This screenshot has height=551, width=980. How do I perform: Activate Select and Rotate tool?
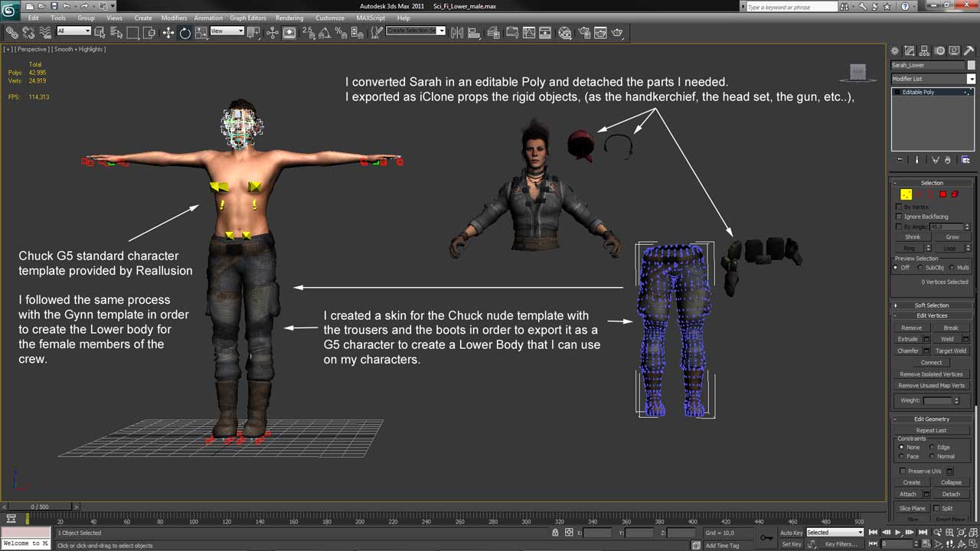click(x=185, y=32)
